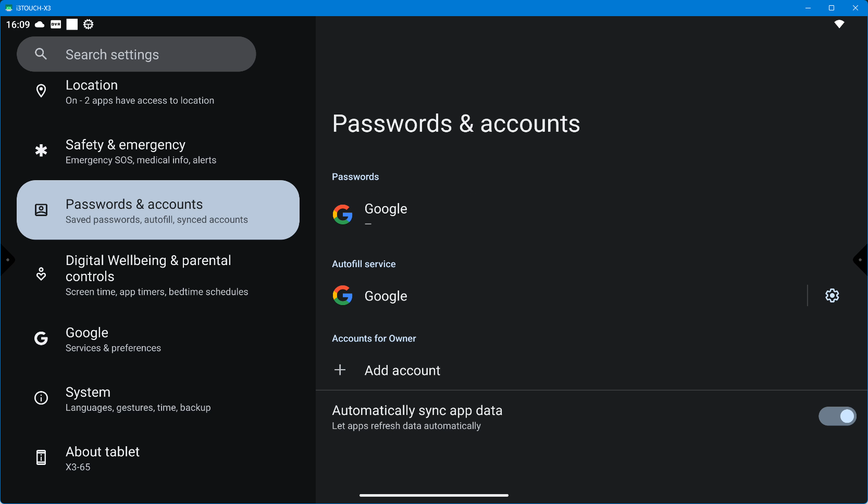Click the Digital Wellbeing heart icon
The width and height of the screenshot is (868, 504).
pos(41,274)
